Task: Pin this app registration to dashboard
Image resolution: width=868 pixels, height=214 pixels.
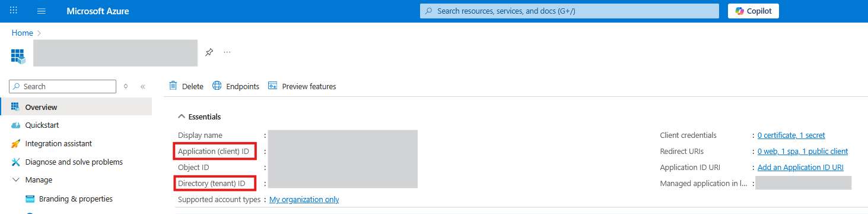Action: [209, 52]
